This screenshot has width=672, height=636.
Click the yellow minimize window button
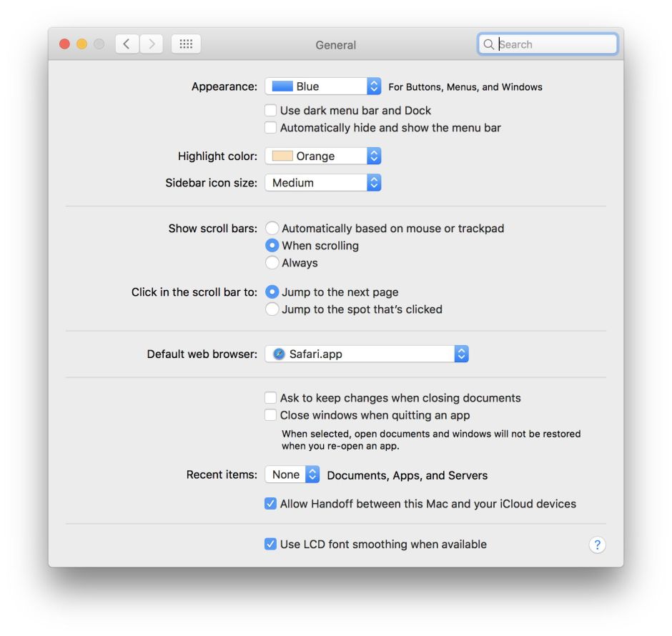pos(81,44)
